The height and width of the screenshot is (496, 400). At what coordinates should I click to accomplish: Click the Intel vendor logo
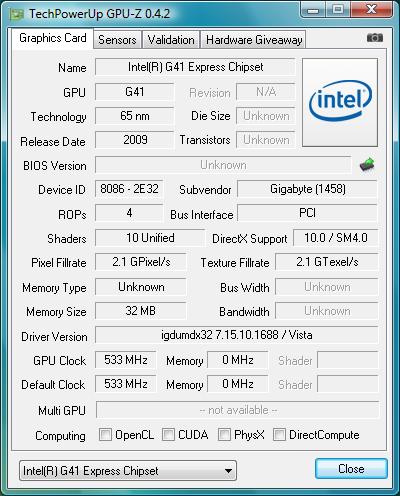pyautogui.click(x=340, y=102)
